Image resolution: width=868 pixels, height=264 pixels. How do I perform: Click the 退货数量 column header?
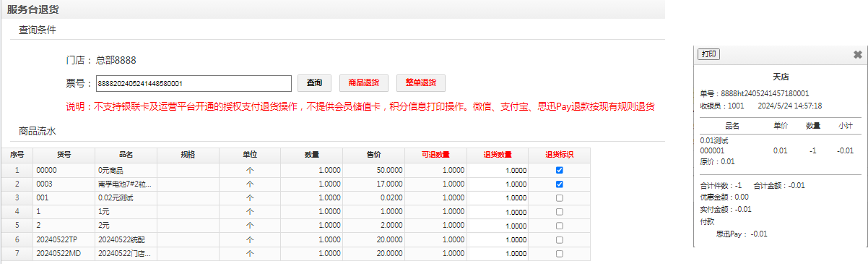[x=498, y=155]
